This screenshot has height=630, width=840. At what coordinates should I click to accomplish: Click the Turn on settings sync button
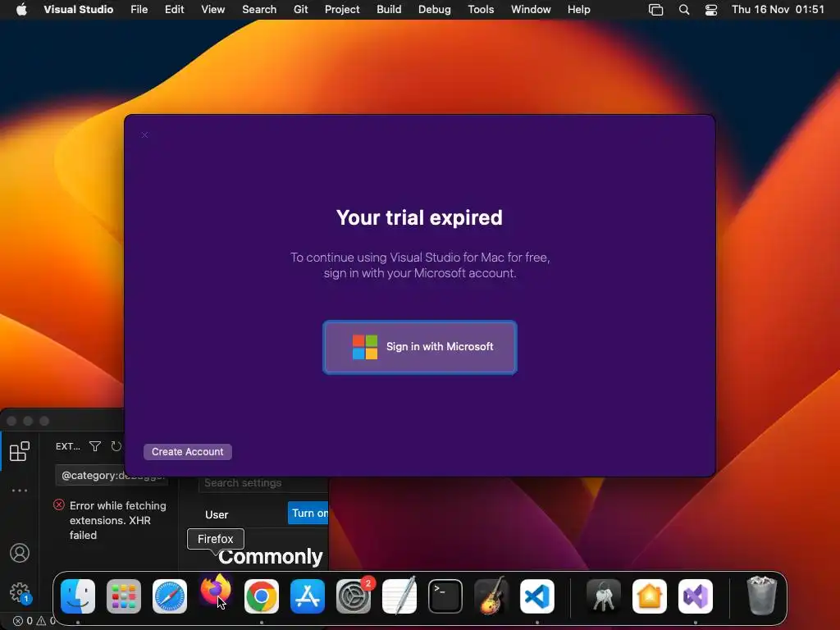click(308, 514)
